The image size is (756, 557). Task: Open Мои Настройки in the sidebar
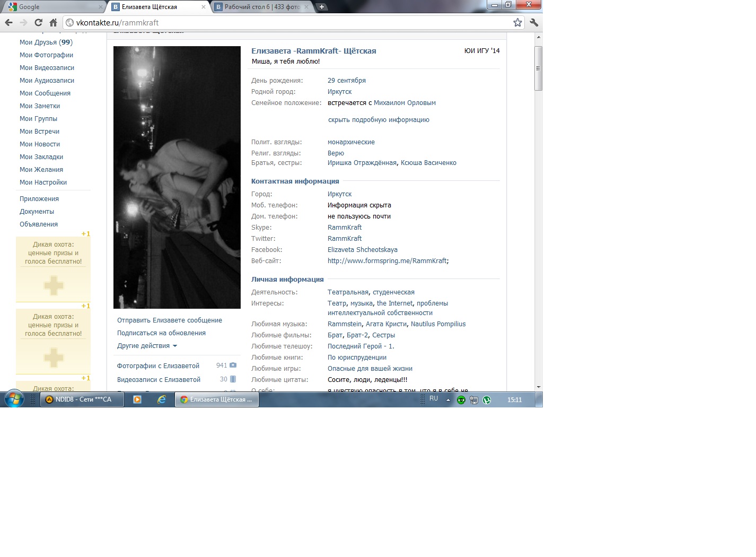coord(43,182)
